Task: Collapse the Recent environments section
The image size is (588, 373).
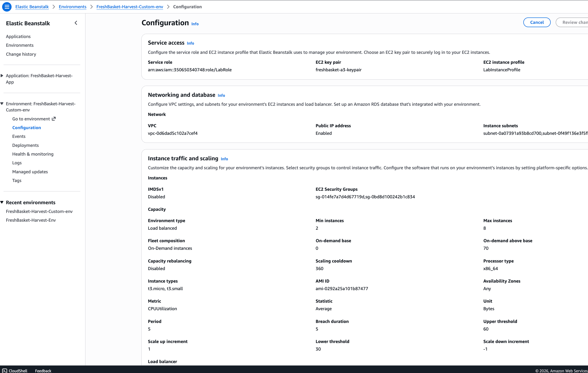Action: [2, 202]
